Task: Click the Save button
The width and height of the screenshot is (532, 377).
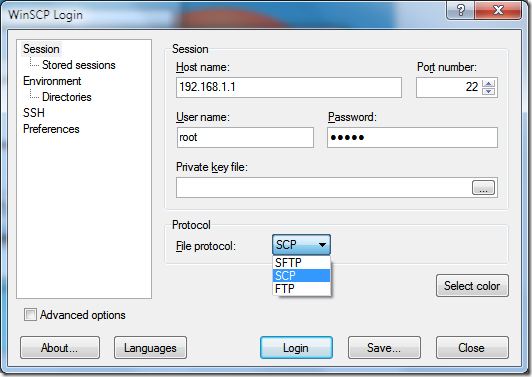Action: pos(384,347)
